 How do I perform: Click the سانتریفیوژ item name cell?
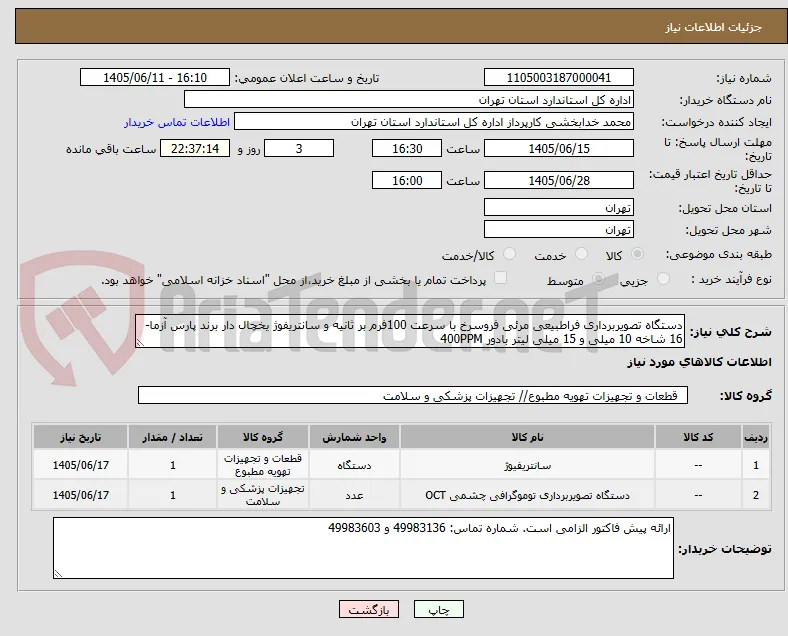[527, 465]
